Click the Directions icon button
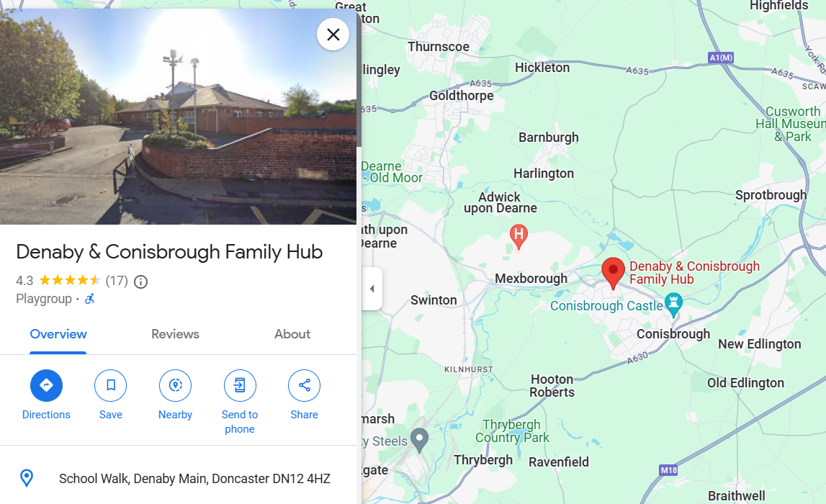 point(46,385)
